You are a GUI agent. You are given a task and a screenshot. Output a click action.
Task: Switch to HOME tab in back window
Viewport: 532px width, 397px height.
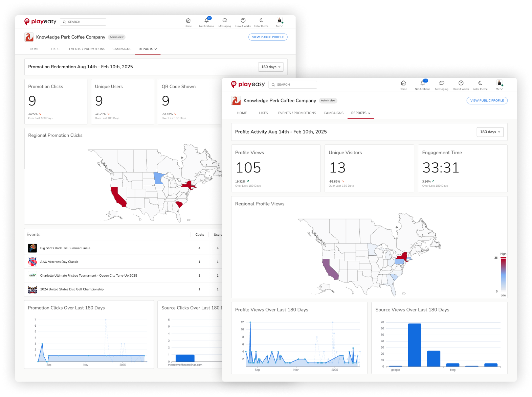35,49
